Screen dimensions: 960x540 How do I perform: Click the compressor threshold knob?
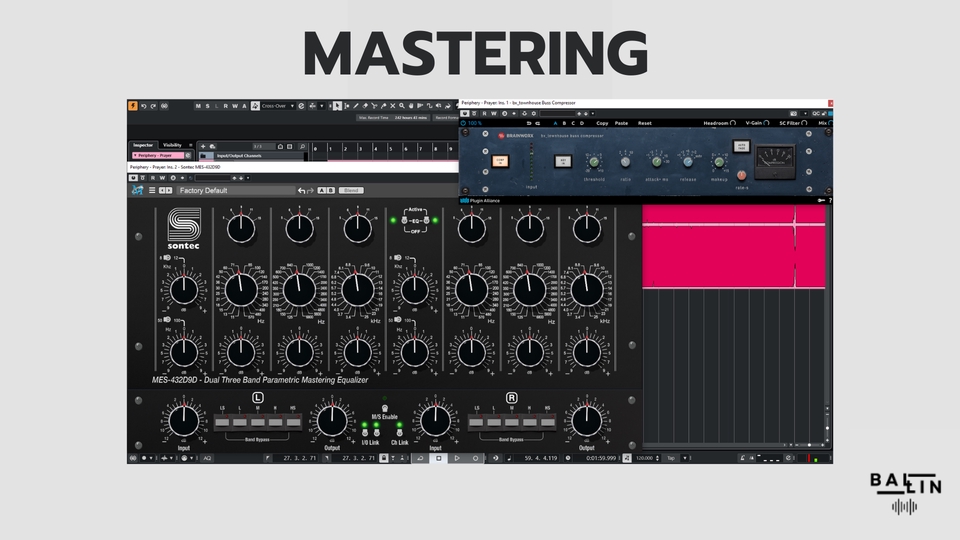click(594, 162)
